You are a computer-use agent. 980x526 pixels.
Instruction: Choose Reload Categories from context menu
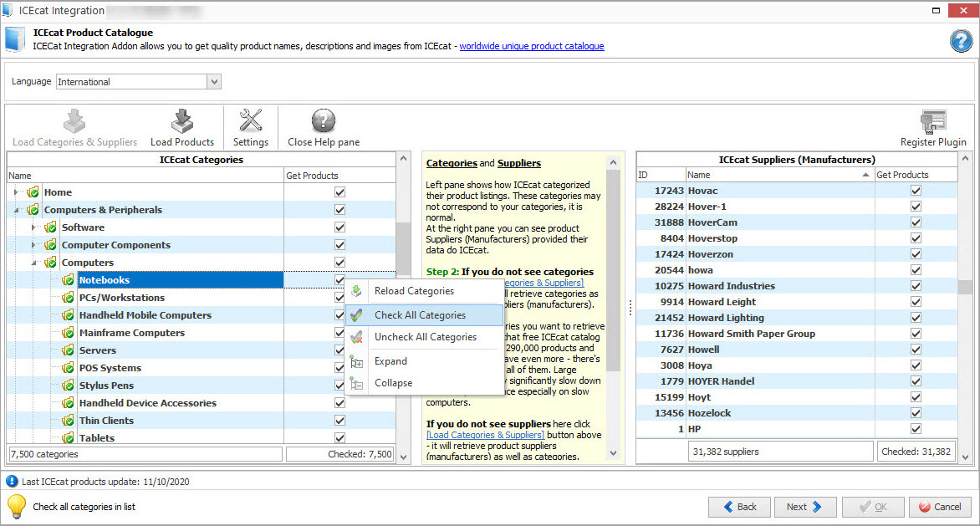coord(425,291)
